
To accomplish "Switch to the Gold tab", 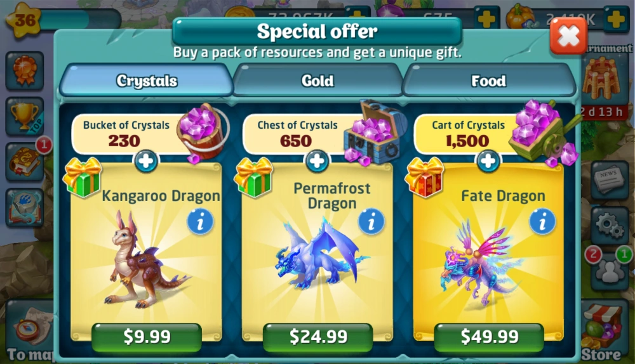I will (x=317, y=81).
